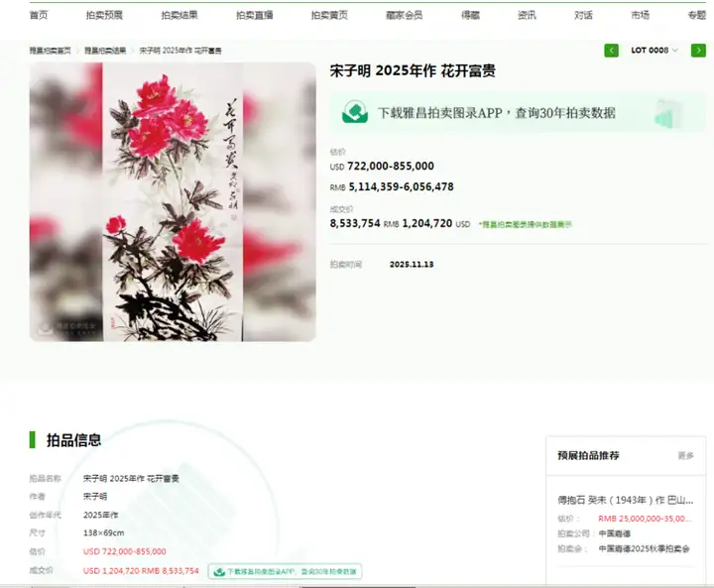Click the 雅昌拍卖结果 breadcrumb link
714x588 pixels.
pos(105,51)
